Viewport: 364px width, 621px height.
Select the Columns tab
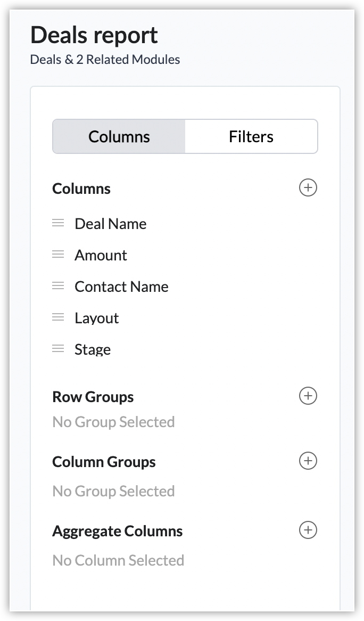[x=119, y=137]
